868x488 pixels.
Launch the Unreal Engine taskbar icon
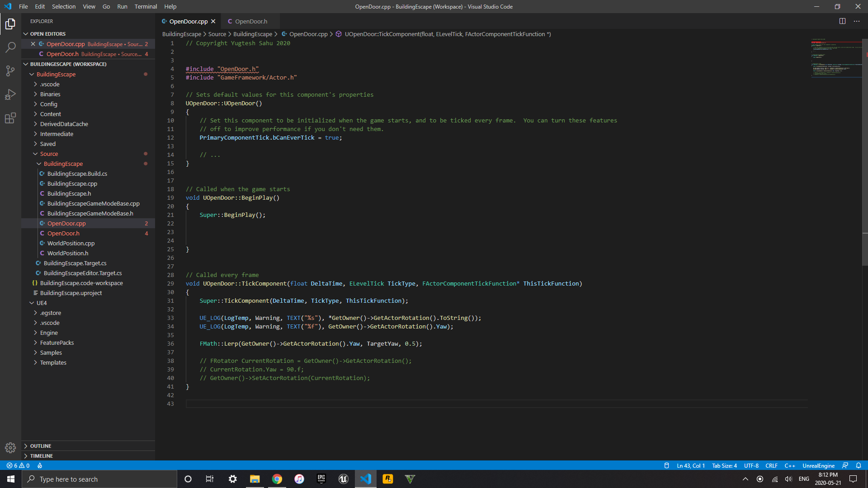344,479
